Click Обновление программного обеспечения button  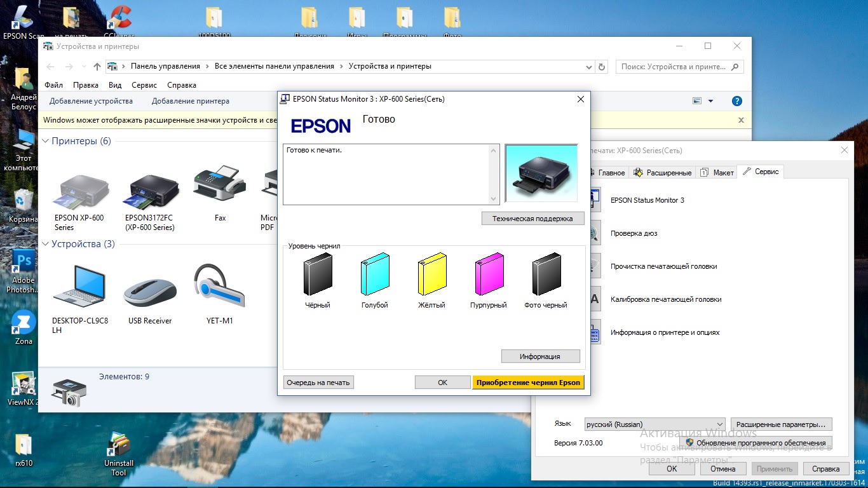click(x=756, y=443)
